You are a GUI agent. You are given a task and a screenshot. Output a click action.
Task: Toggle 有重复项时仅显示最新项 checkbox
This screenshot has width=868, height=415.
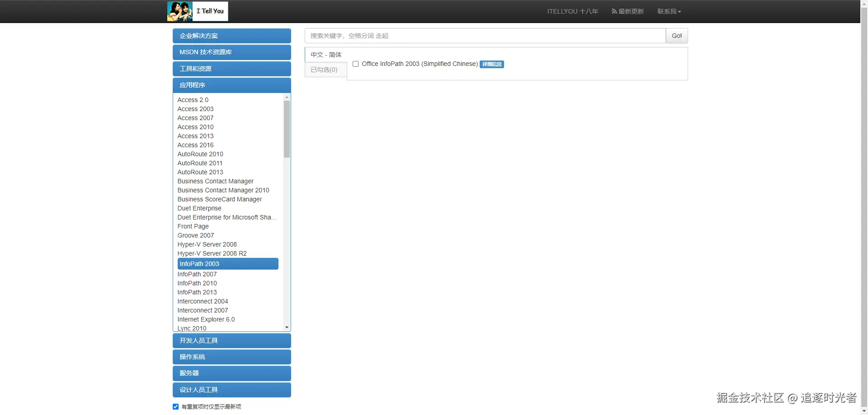coord(175,406)
